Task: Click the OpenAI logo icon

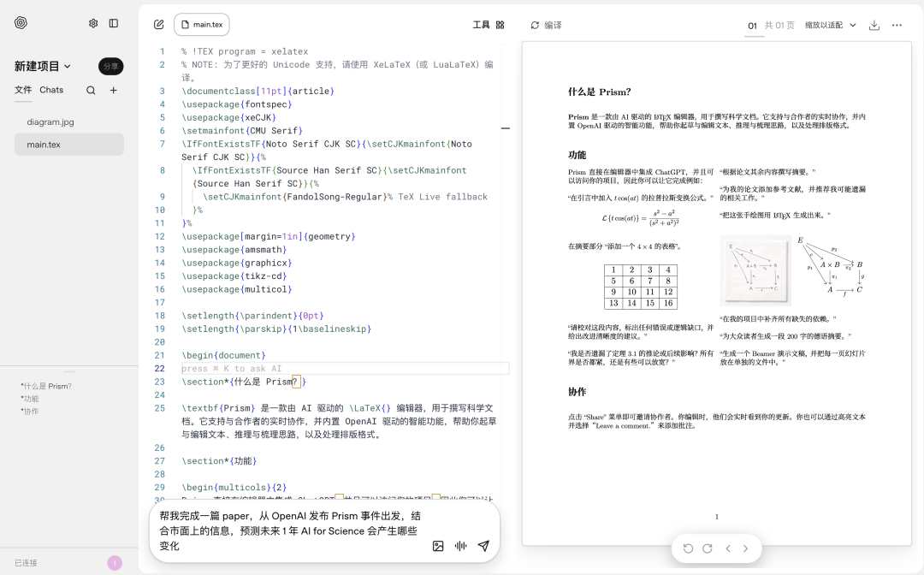Action: (x=21, y=23)
